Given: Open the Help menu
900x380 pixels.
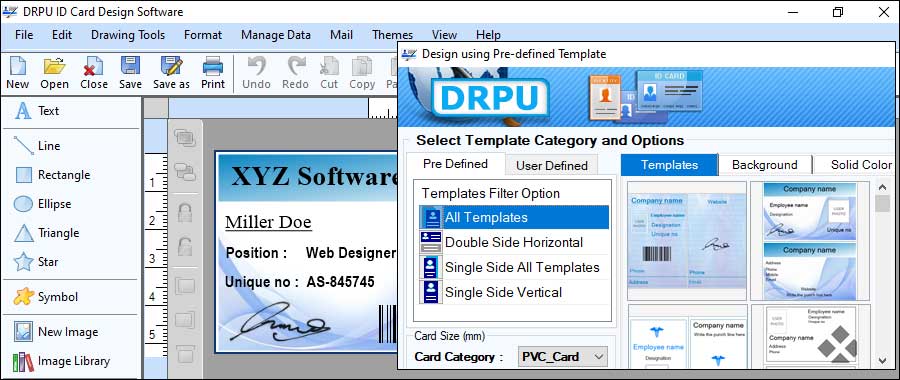Looking at the screenshot, I should (x=488, y=35).
